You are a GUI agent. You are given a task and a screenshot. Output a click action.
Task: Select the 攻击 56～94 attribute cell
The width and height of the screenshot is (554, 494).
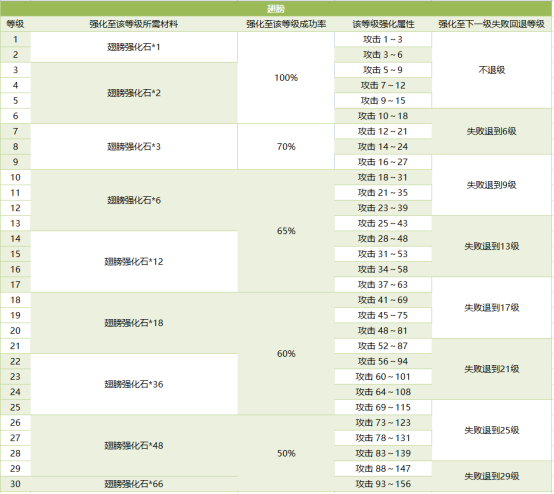pos(383,361)
